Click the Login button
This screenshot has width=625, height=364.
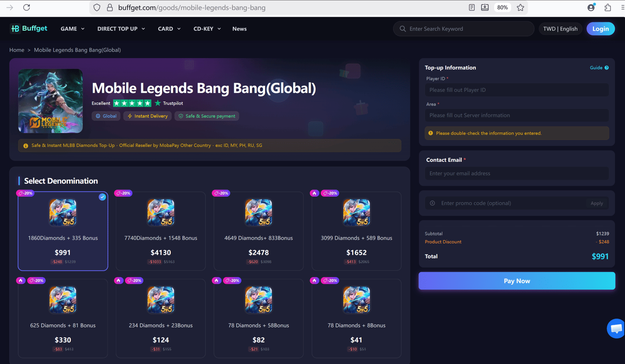coord(600,29)
